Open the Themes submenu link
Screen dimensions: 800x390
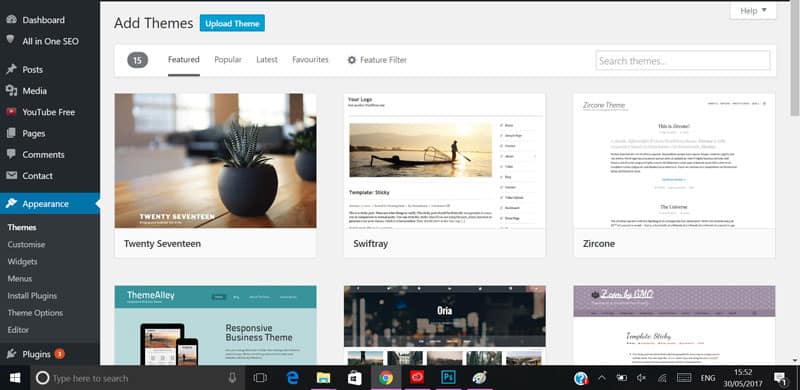[x=22, y=228]
